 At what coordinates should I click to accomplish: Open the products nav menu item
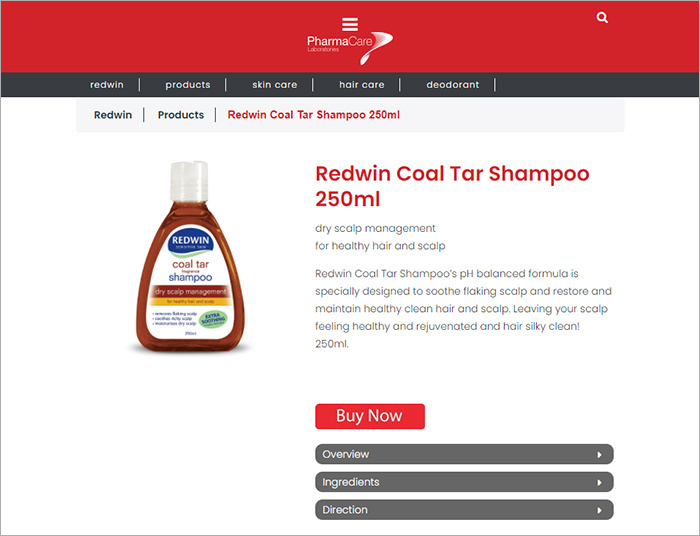[188, 85]
